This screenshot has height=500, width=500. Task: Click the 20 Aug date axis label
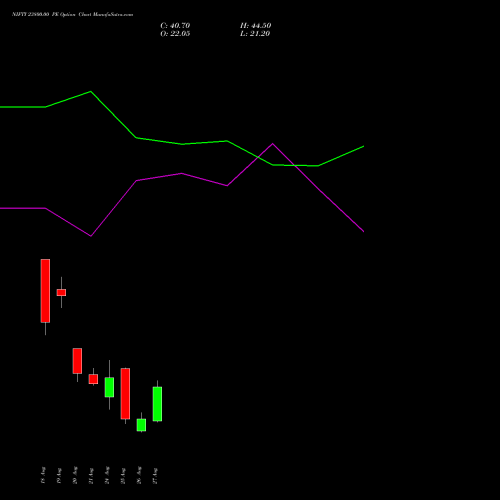tap(75, 475)
